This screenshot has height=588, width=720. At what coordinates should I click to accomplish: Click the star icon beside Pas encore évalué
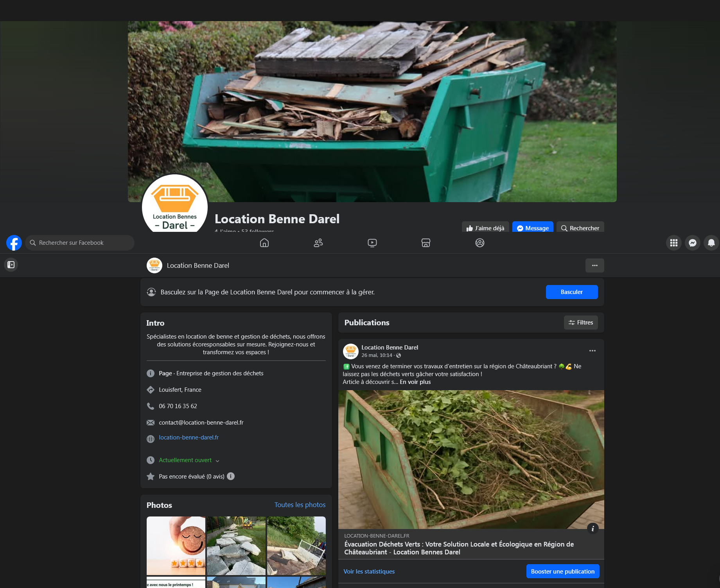(x=151, y=477)
